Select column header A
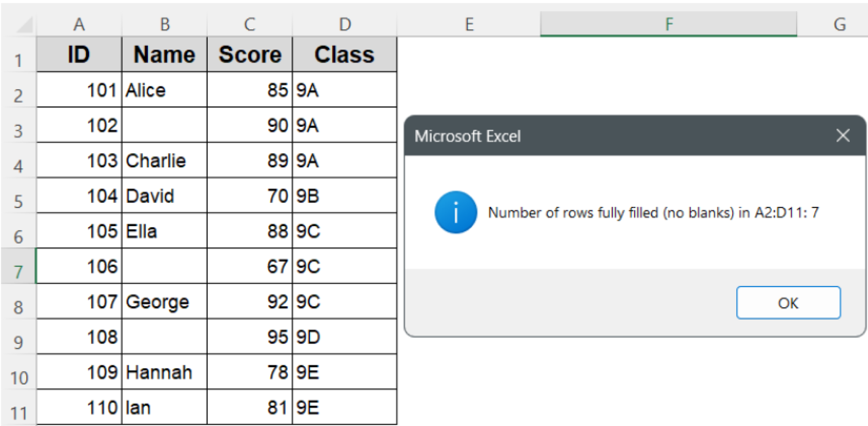Screen dimensions: 868x426 (79, 24)
